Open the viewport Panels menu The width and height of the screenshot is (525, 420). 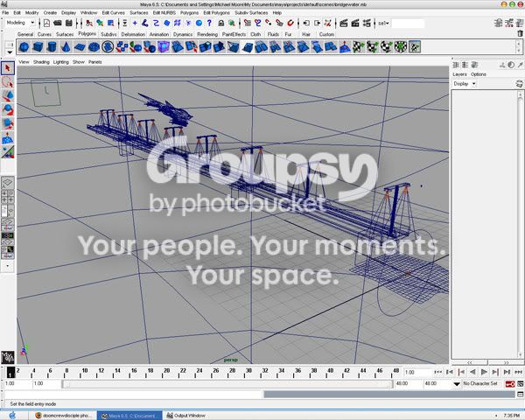pos(95,62)
